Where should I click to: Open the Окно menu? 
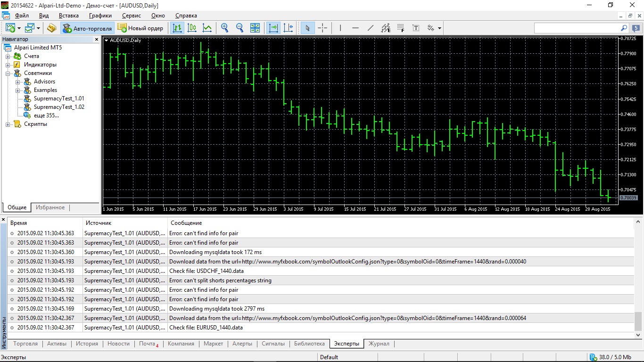(x=158, y=16)
